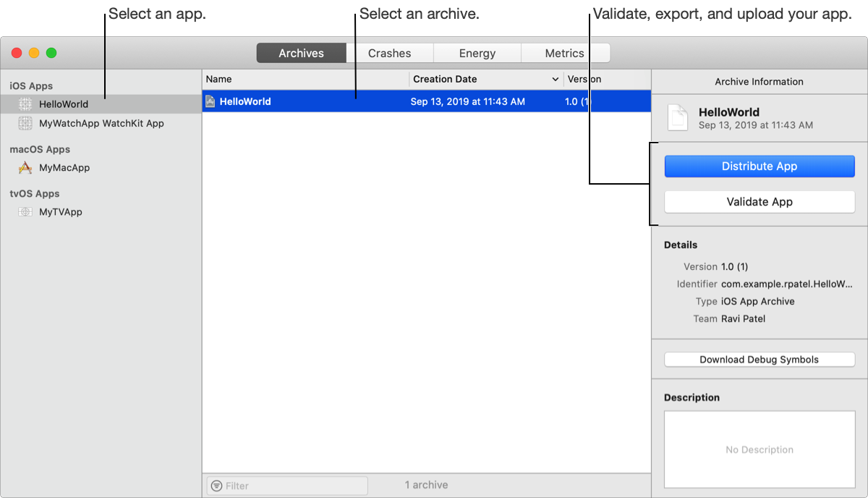
Task: Click Download Debug Symbols
Action: pyautogui.click(x=759, y=359)
